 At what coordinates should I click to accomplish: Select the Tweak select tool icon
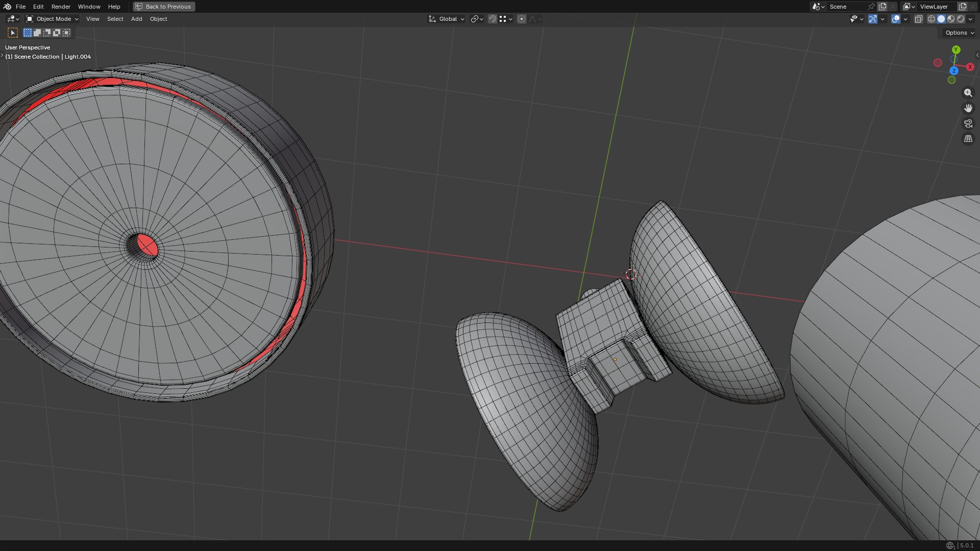(13, 33)
